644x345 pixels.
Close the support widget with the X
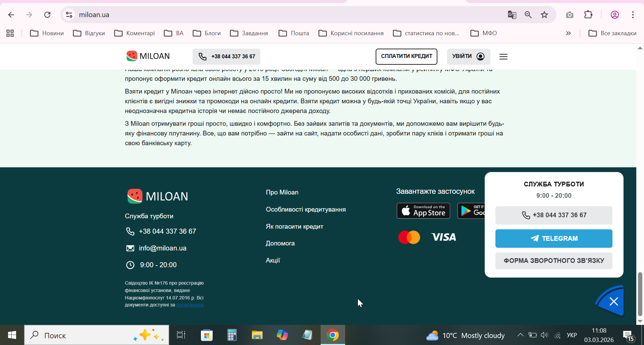click(x=614, y=302)
